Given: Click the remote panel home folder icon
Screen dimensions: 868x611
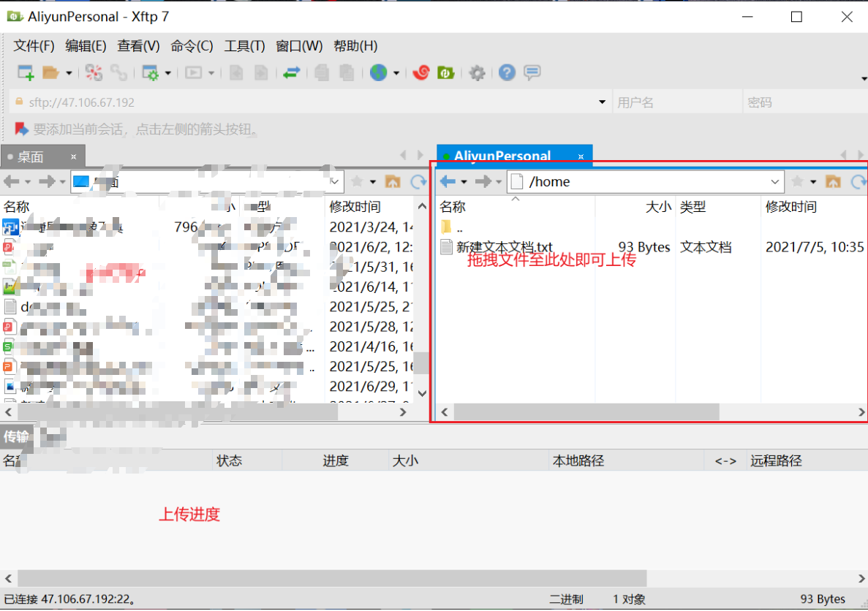Looking at the screenshot, I should (834, 181).
